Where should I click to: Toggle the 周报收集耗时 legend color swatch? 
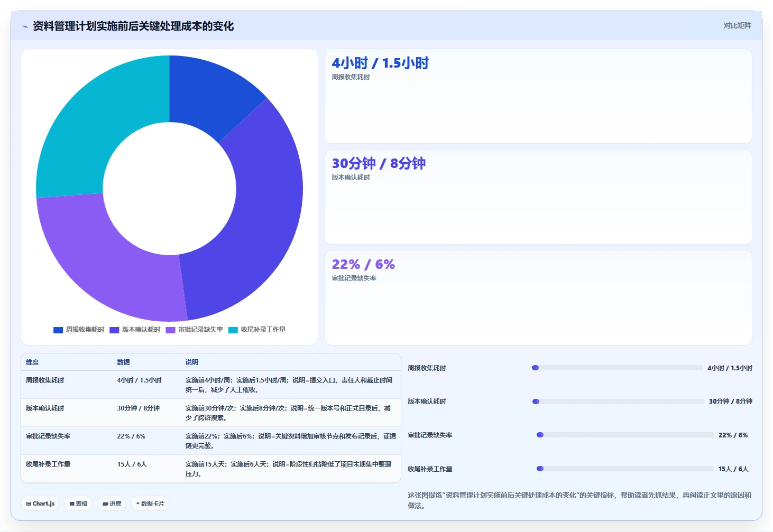pos(58,330)
